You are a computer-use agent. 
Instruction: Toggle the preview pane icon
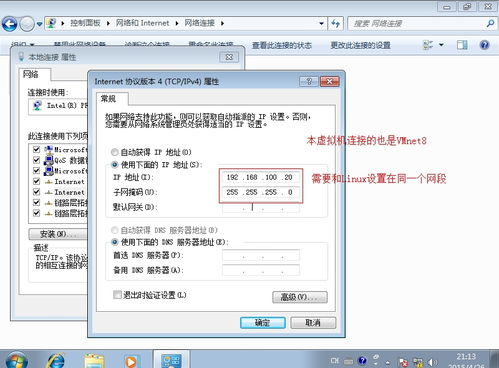tap(462, 45)
